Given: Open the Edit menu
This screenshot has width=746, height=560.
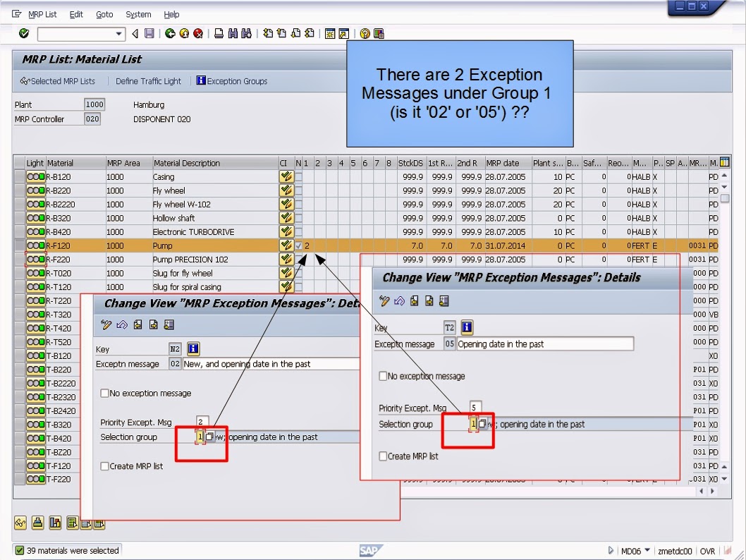Looking at the screenshot, I should 76,14.
